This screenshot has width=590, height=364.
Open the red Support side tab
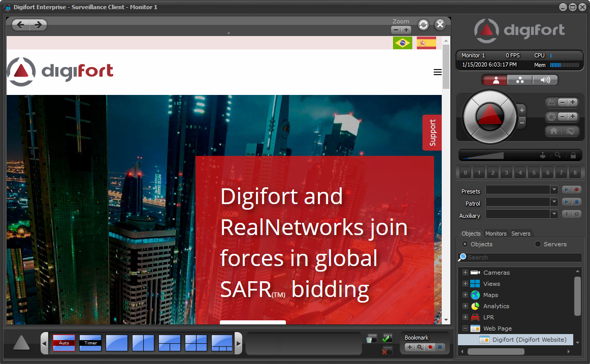pos(432,133)
